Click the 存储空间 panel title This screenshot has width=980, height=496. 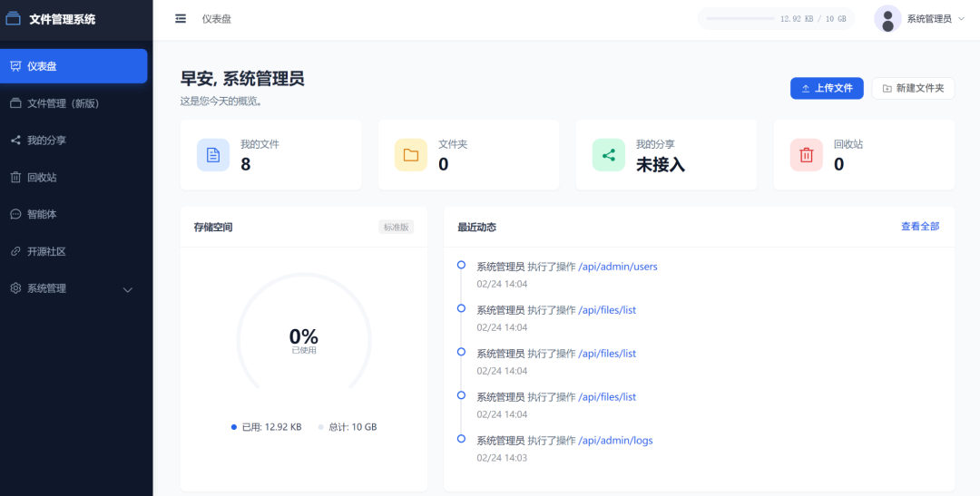tap(213, 228)
